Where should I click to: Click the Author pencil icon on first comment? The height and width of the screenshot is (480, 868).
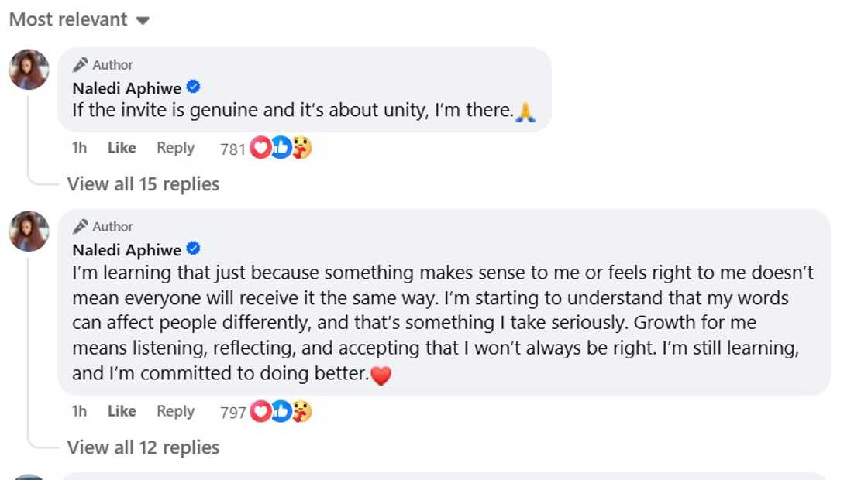click(x=81, y=65)
